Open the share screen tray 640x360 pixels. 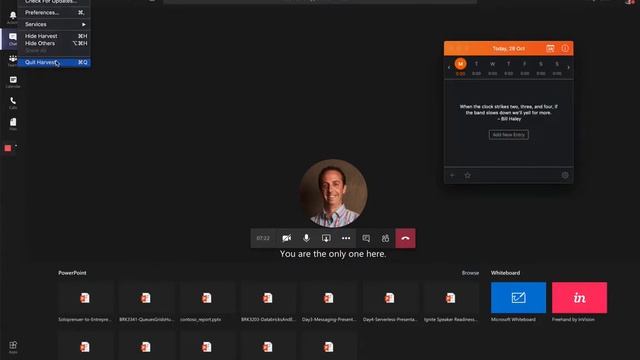tap(326, 238)
